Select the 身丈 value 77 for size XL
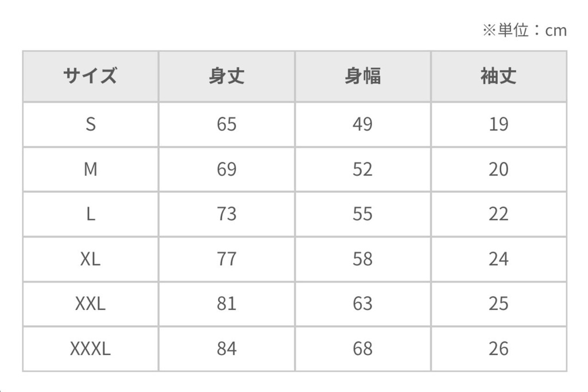The width and height of the screenshot is (588, 392). click(226, 259)
